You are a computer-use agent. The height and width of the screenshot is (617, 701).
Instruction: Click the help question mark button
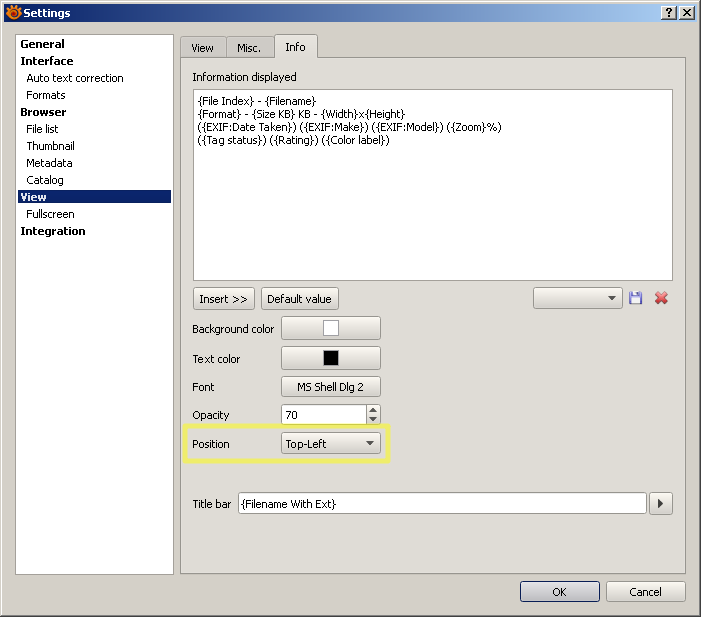pyautogui.click(x=667, y=12)
